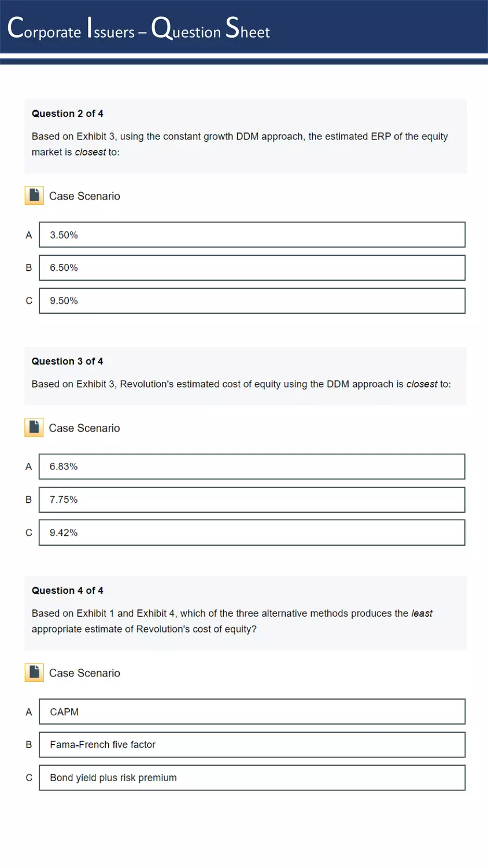Click the Case Scenario document icon for Question 3

point(34,428)
